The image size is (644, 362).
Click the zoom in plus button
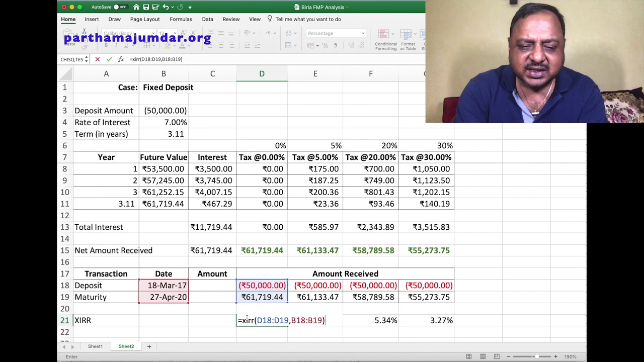pos(555,356)
